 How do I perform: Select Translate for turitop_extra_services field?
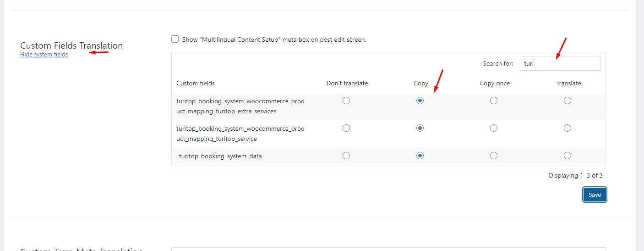568,101
